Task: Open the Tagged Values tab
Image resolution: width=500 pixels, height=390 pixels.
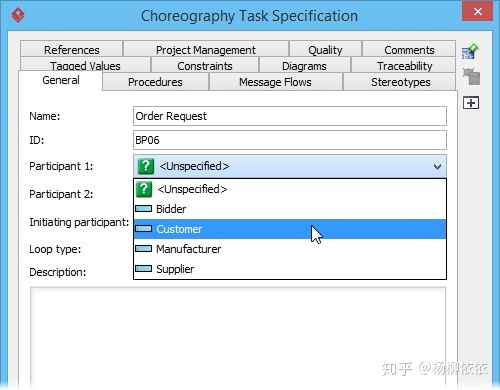Action: pos(85,65)
